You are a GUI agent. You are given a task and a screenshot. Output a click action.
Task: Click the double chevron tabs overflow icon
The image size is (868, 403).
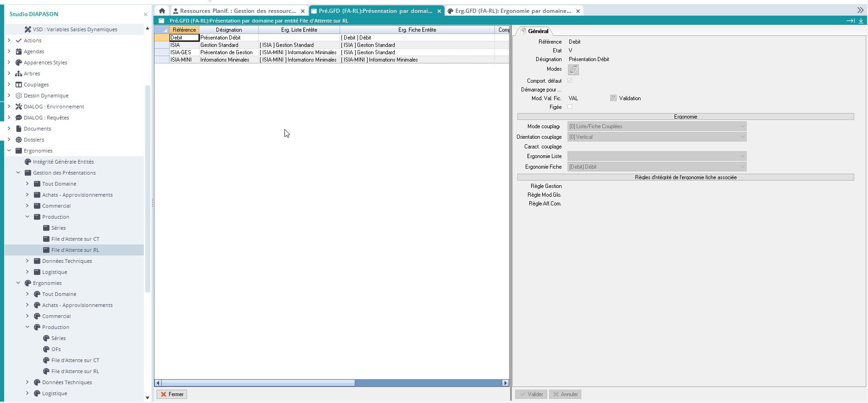pos(860,10)
